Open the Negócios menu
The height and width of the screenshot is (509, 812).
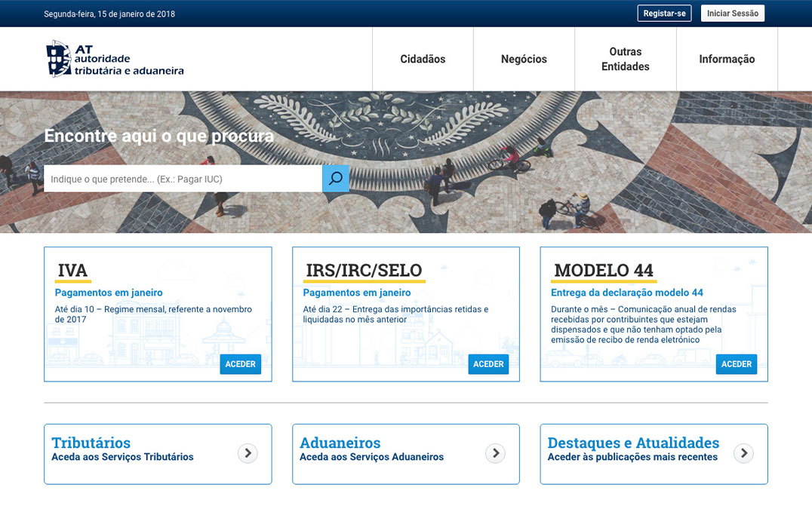(x=524, y=60)
